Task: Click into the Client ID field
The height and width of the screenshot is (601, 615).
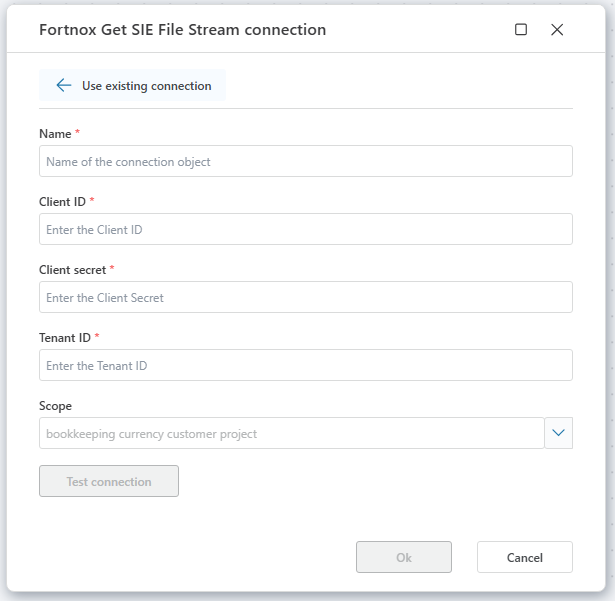Action: pos(305,229)
